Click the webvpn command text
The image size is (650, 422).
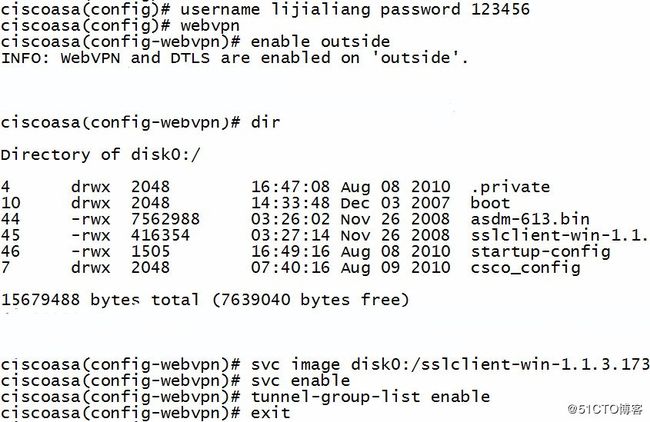[210, 25]
